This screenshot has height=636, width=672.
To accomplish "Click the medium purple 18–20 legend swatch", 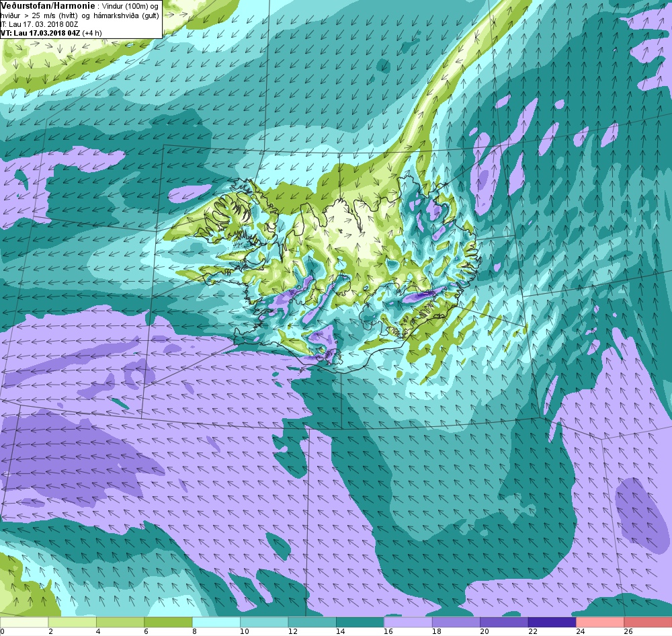I will click(456, 621).
